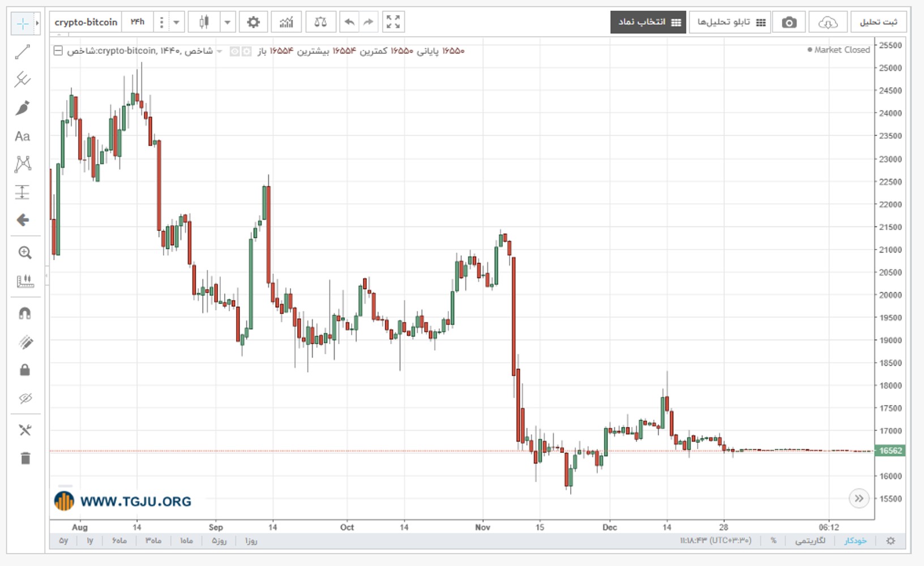Screen dimensions: 924x566
Task: Toggle lock all drawing tools
Action: pyautogui.click(x=25, y=370)
